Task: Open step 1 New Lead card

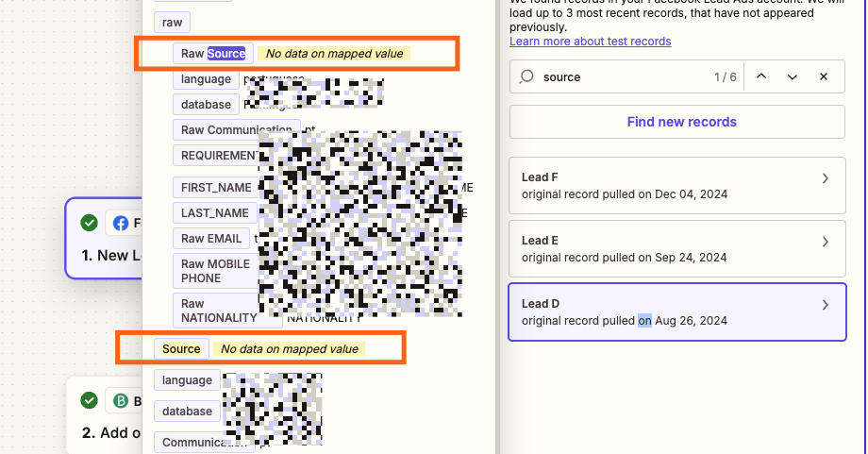Action: 104,239
